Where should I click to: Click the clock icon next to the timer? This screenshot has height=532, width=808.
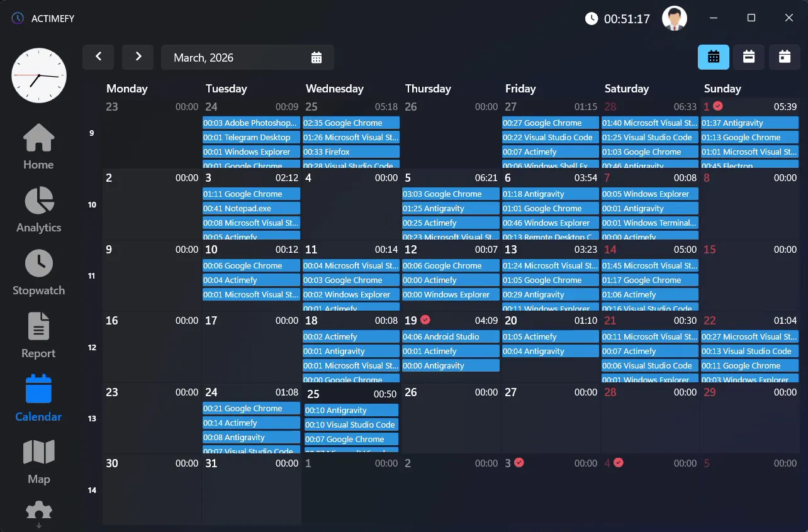592,18
